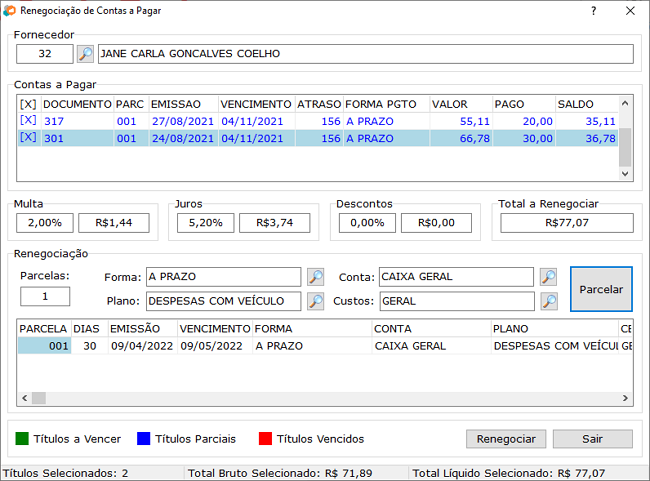
Task: Open the Forma lookup magnifier
Action: (315, 277)
